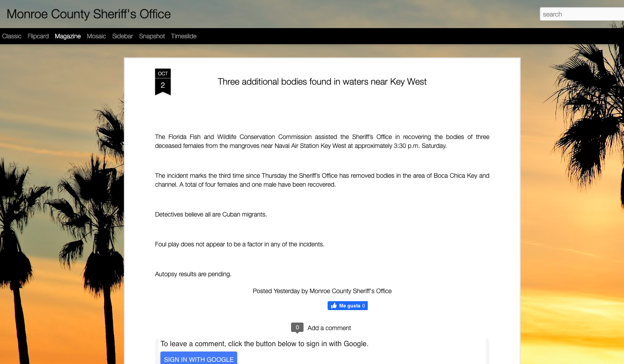Open Monroe County Sheriff's Office blog title
The width and height of the screenshot is (624, 364).
click(x=89, y=14)
